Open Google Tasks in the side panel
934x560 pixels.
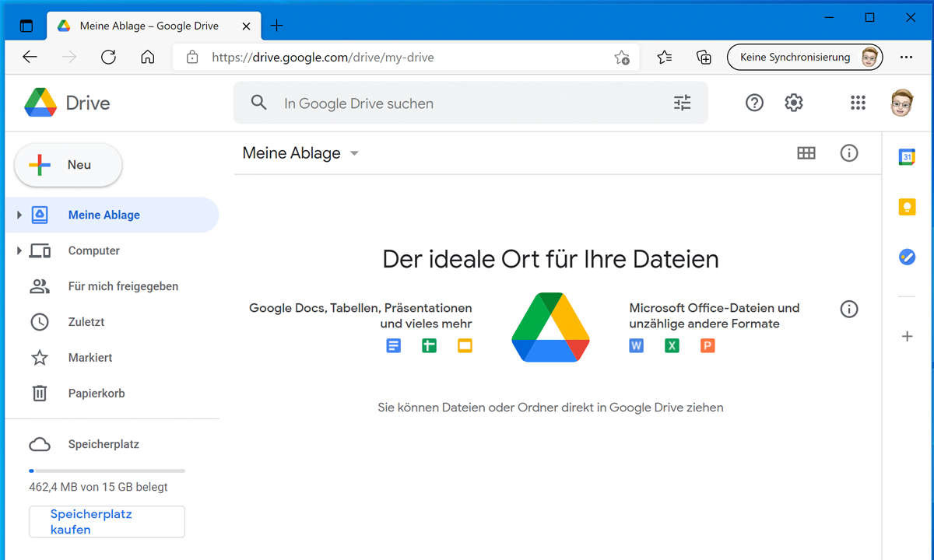pos(907,256)
